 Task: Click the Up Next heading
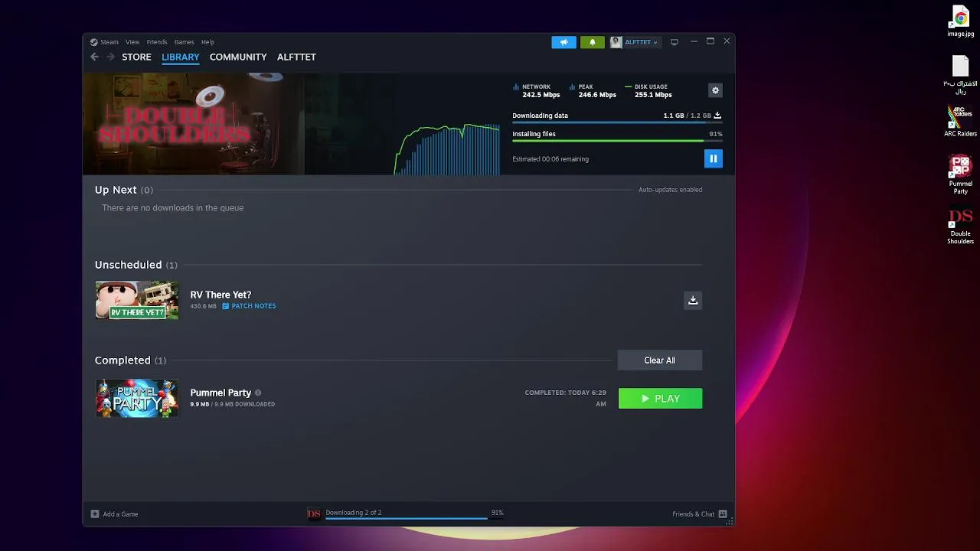(x=116, y=190)
